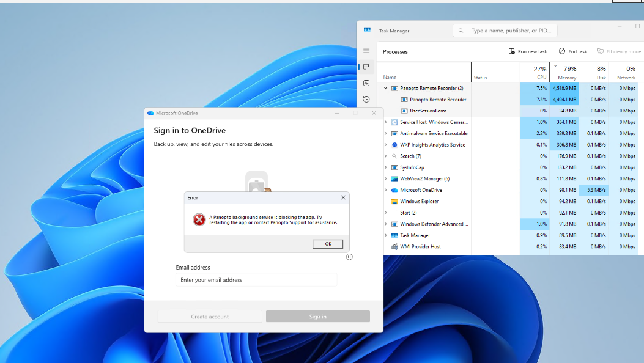Click the Service Host: Windows Camera gear icon
Image resolution: width=644 pixels, height=363 pixels.
click(x=394, y=122)
